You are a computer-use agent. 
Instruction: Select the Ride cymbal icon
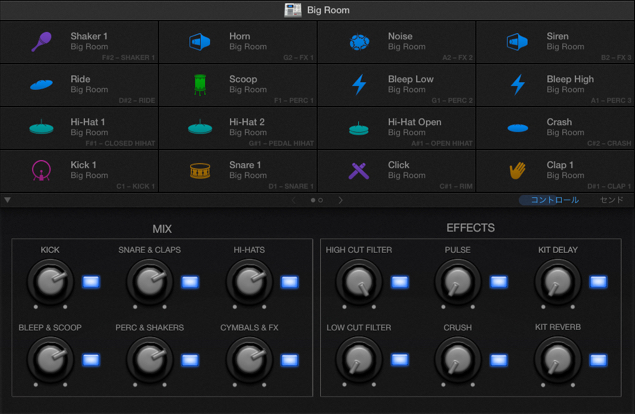pos(41,84)
